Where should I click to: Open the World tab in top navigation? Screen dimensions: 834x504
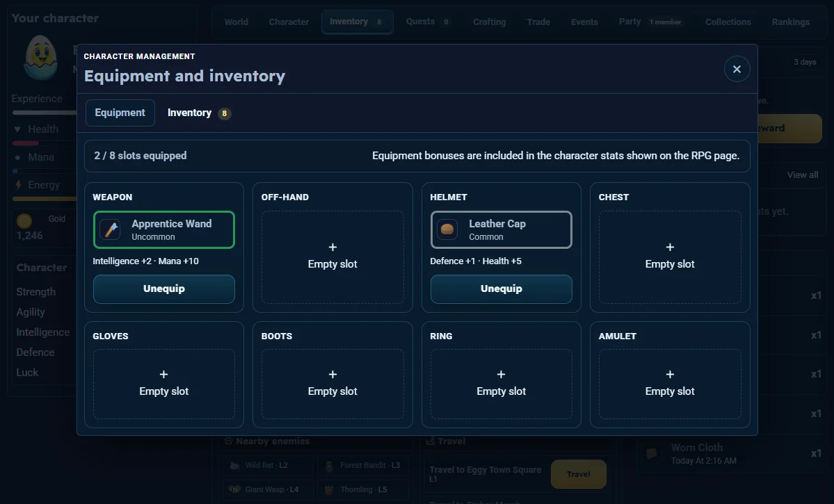236,22
